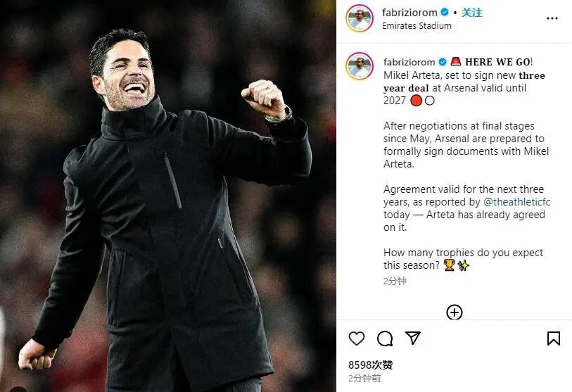Click the verified badge beside header username
The width and height of the screenshot is (572, 392).
pos(445,13)
